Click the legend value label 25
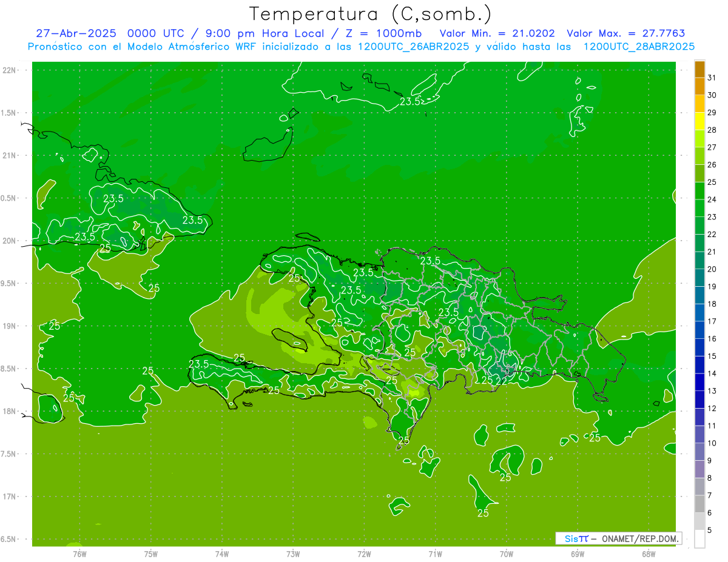This screenshot has width=728, height=562. [712, 182]
